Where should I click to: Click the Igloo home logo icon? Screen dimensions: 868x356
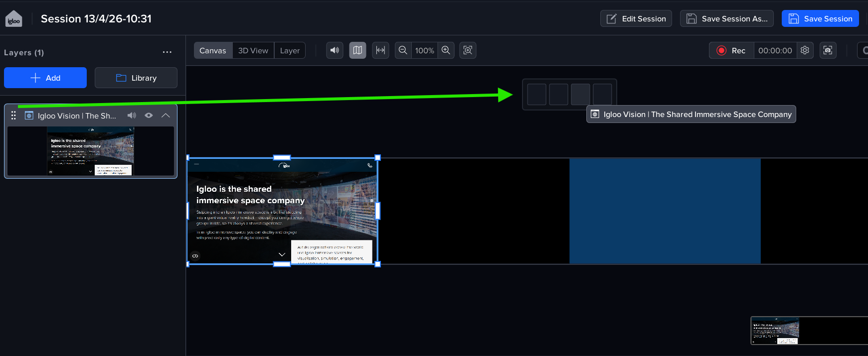[x=13, y=19]
